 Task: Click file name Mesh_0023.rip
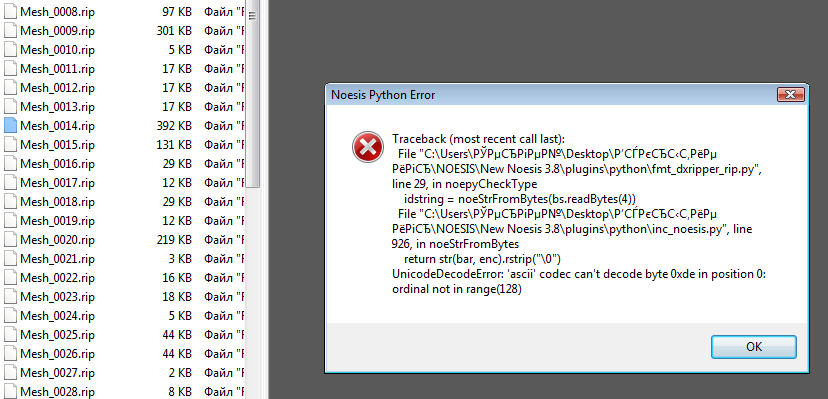point(58,297)
